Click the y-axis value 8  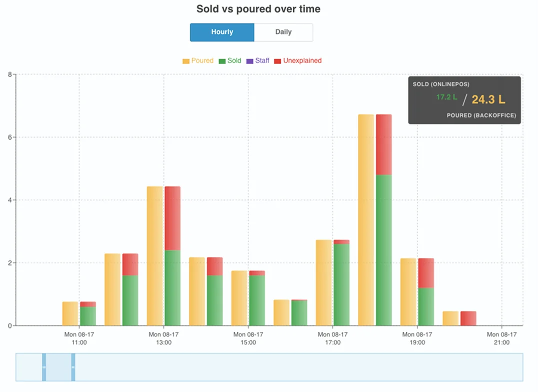point(10,75)
